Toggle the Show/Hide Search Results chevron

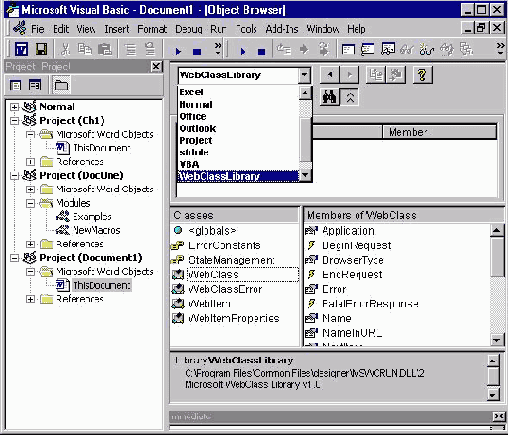[350, 98]
